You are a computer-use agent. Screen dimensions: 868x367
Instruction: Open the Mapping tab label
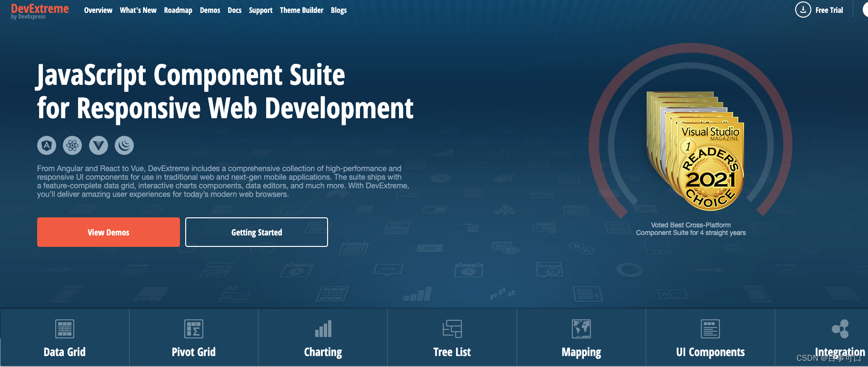(581, 353)
